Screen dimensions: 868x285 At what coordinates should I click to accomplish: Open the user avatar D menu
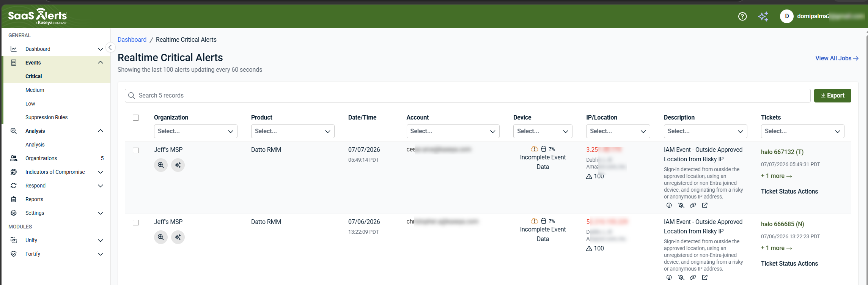pos(787,16)
